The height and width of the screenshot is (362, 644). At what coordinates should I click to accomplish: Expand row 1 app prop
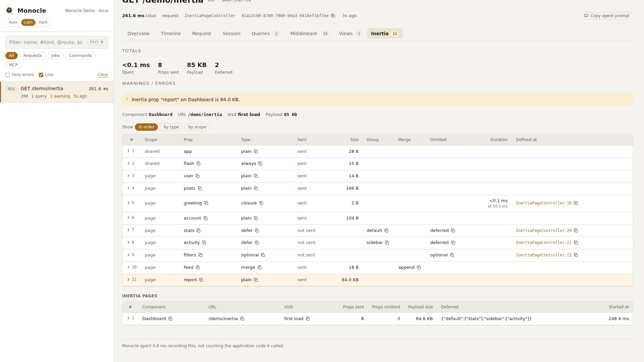click(x=128, y=151)
